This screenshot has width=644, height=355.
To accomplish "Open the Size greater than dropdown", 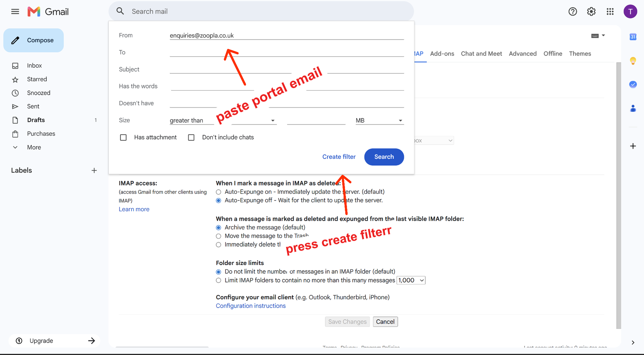I will coord(223,120).
